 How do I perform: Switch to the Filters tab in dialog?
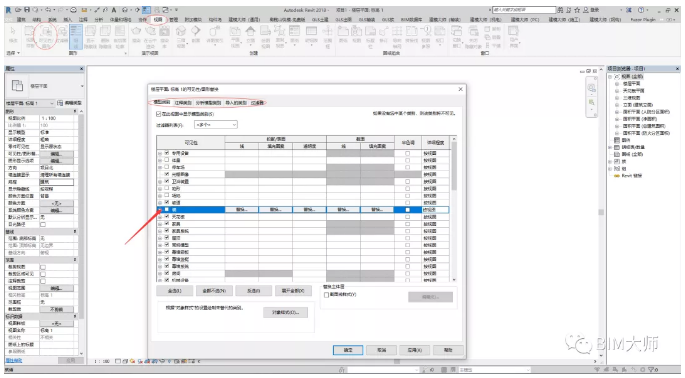(258, 103)
